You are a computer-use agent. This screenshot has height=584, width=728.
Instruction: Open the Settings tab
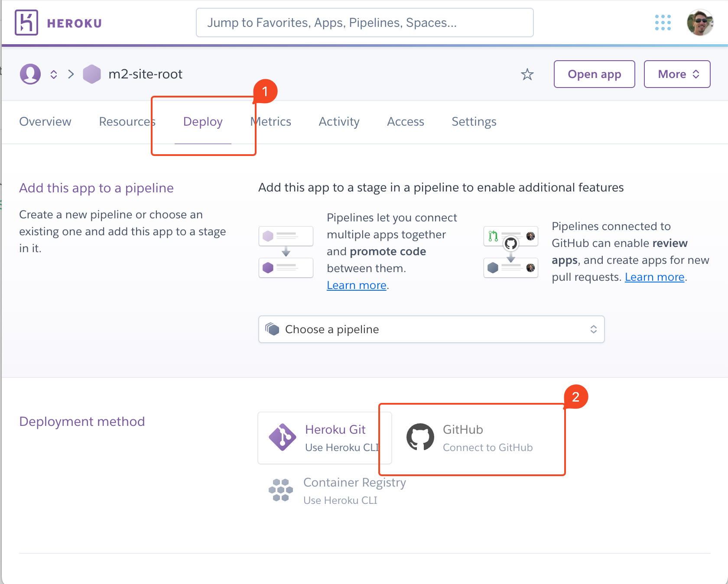click(474, 122)
